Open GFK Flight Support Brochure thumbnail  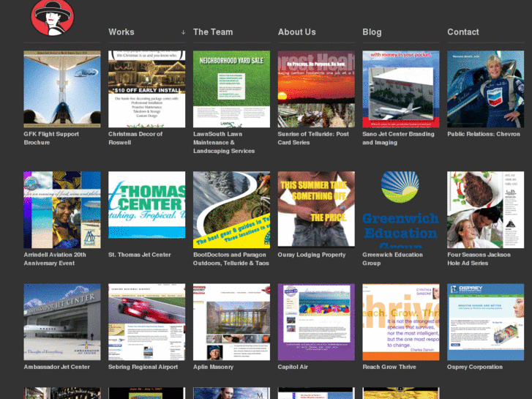click(62, 89)
